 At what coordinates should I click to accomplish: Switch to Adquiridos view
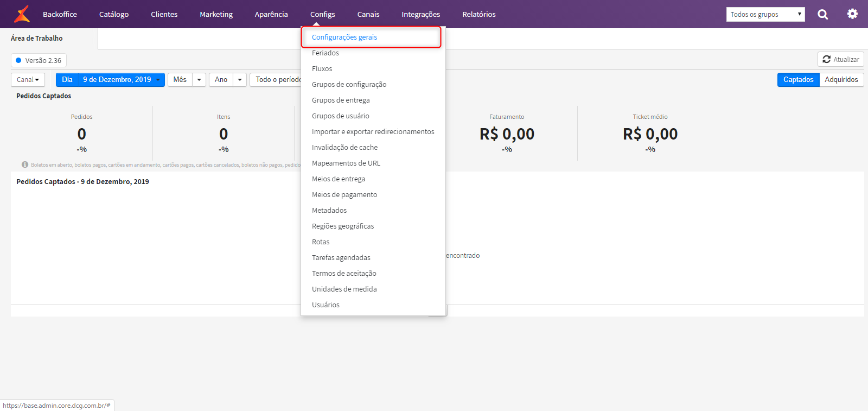coord(841,80)
